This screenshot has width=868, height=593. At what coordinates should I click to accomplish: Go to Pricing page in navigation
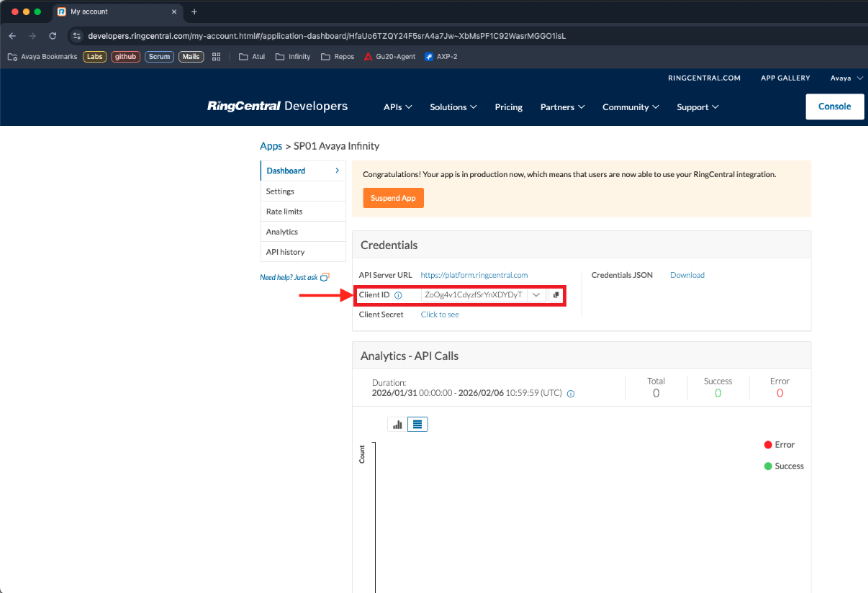point(509,107)
